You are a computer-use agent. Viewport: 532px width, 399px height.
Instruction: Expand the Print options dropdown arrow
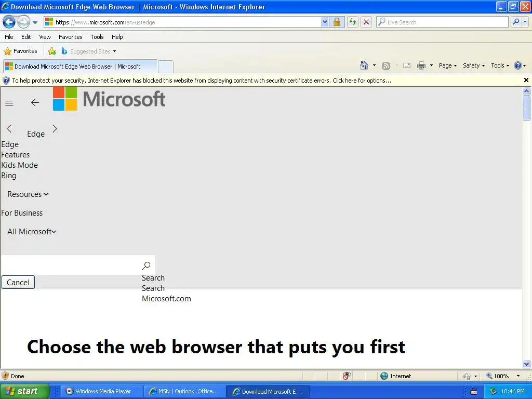click(x=431, y=65)
